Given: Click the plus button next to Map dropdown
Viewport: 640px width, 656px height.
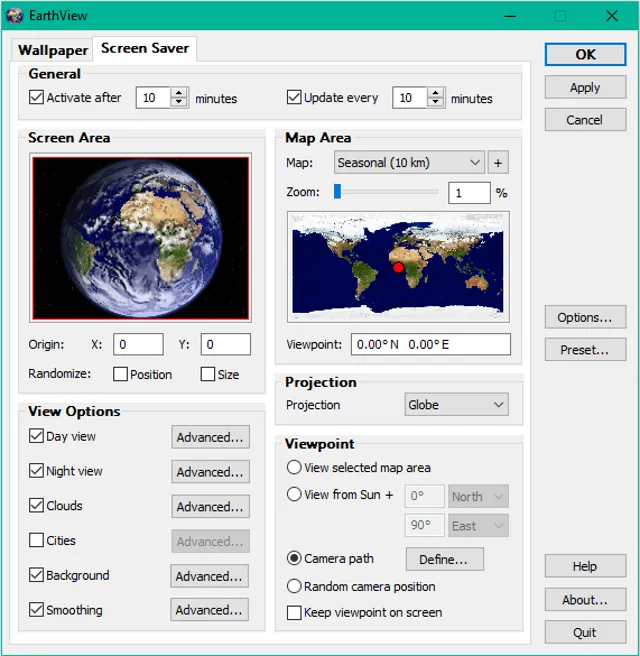Looking at the screenshot, I should [x=498, y=162].
